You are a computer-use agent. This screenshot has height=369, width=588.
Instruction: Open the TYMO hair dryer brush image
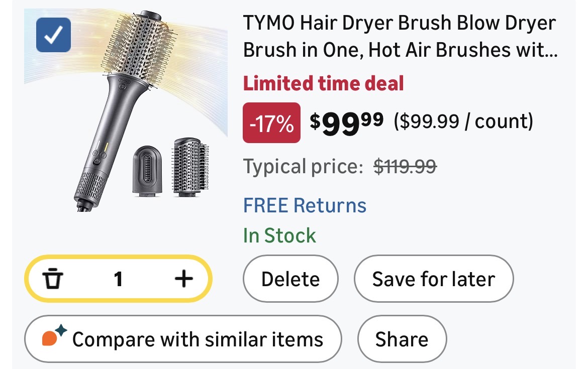click(x=126, y=110)
